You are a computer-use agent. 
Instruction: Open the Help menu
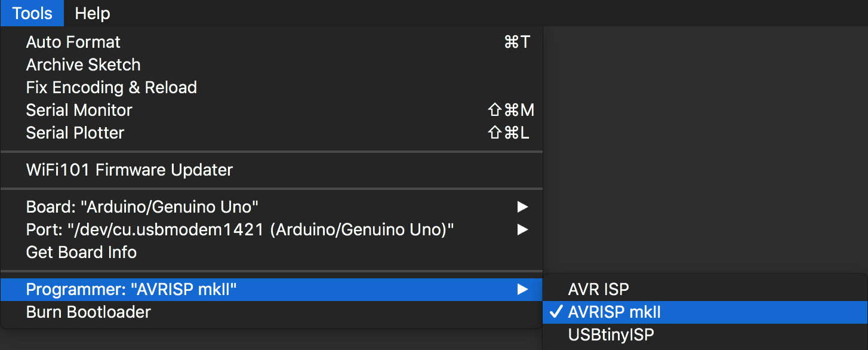[91, 13]
